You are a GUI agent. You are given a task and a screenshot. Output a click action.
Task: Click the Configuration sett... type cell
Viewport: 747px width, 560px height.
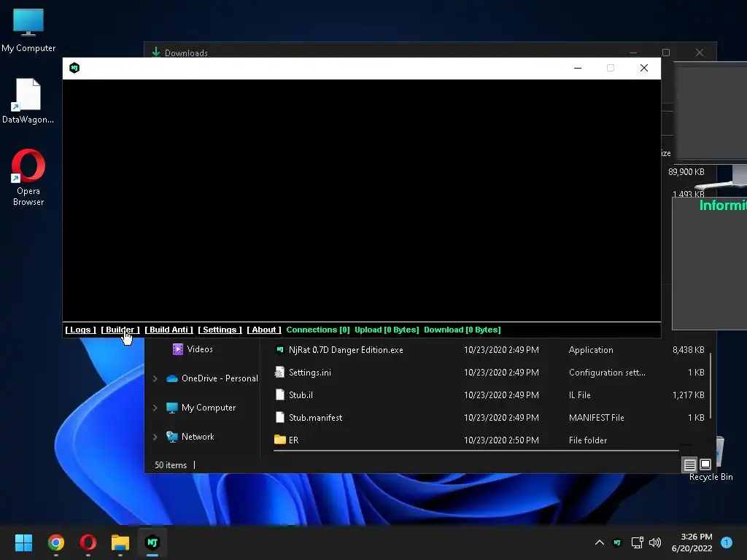(x=607, y=373)
